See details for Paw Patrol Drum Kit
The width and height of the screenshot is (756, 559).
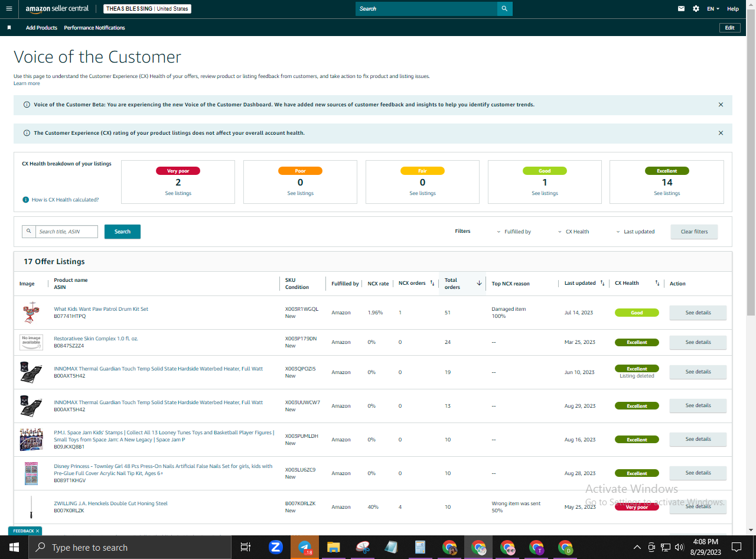[698, 313]
